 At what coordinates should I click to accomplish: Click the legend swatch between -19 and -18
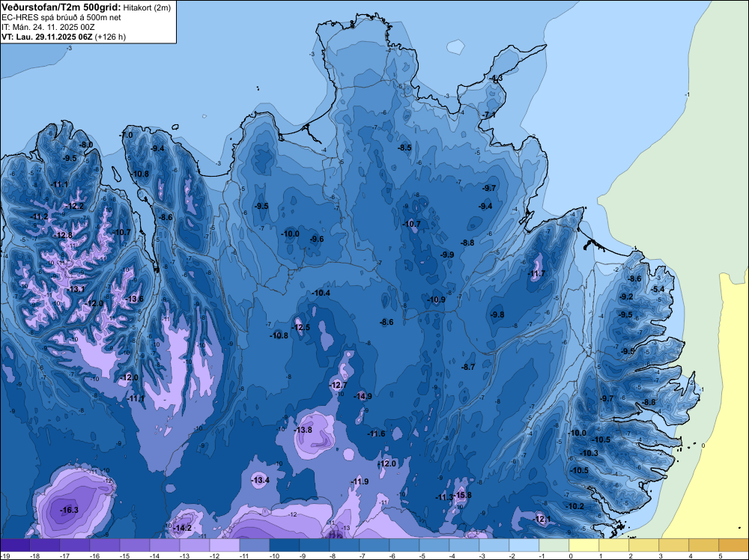pos(15,545)
